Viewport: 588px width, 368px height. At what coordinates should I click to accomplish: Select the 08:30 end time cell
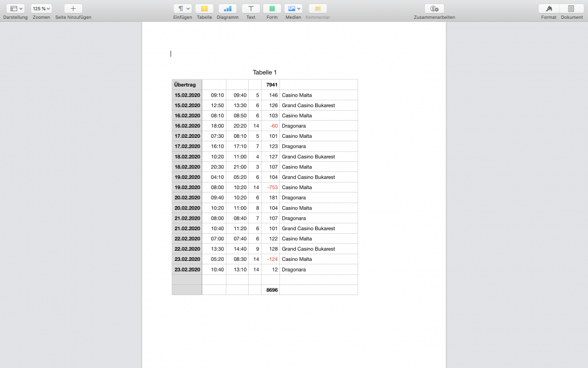click(x=237, y=259)
